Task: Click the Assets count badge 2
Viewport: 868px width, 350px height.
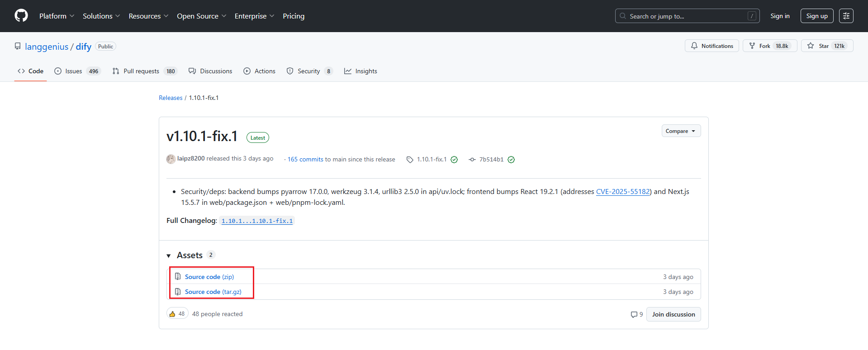Action: click(211, 255)
